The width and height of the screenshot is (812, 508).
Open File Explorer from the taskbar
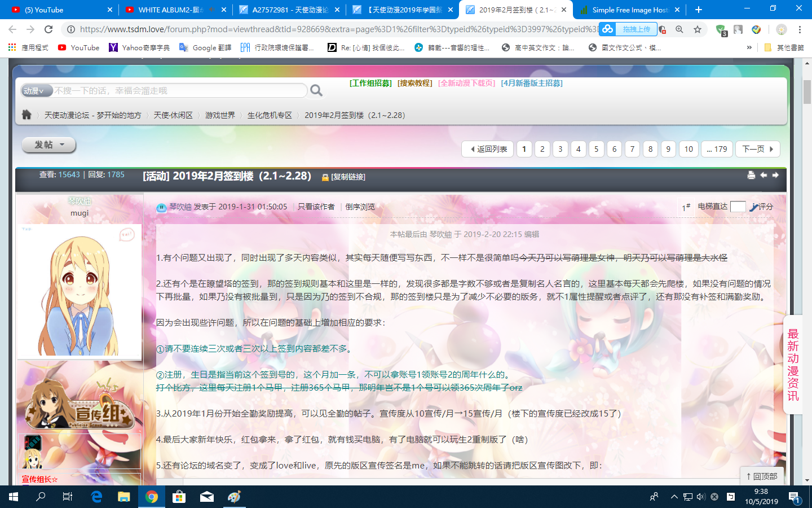pos(124,497)
